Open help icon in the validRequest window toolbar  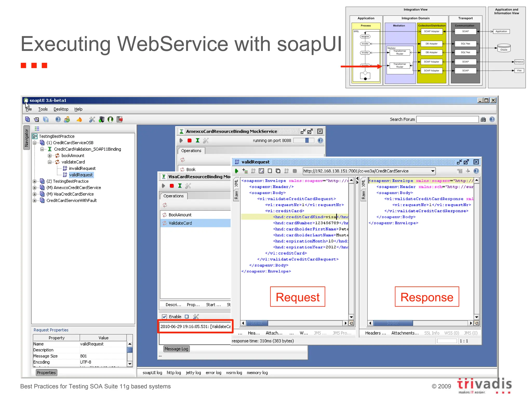(476, 171)
